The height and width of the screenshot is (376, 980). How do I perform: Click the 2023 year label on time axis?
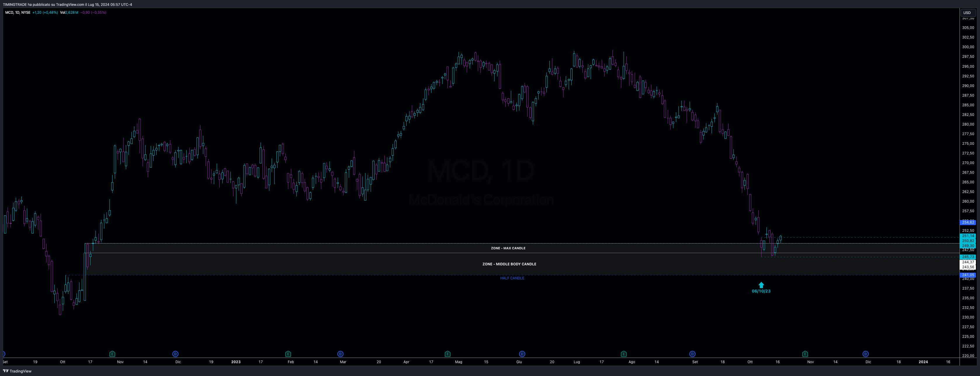pyautogui.click(x=236, y=362)
